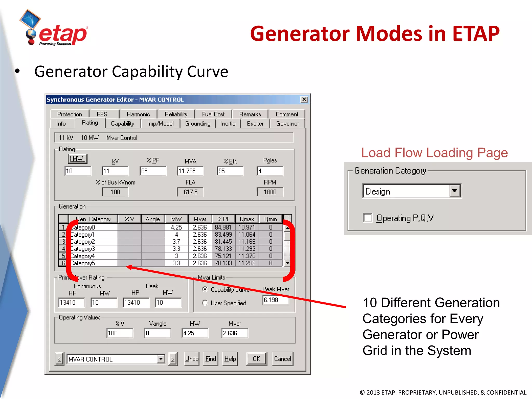Confirm with the OK button
532x399 pixels.
click(257, 359)
